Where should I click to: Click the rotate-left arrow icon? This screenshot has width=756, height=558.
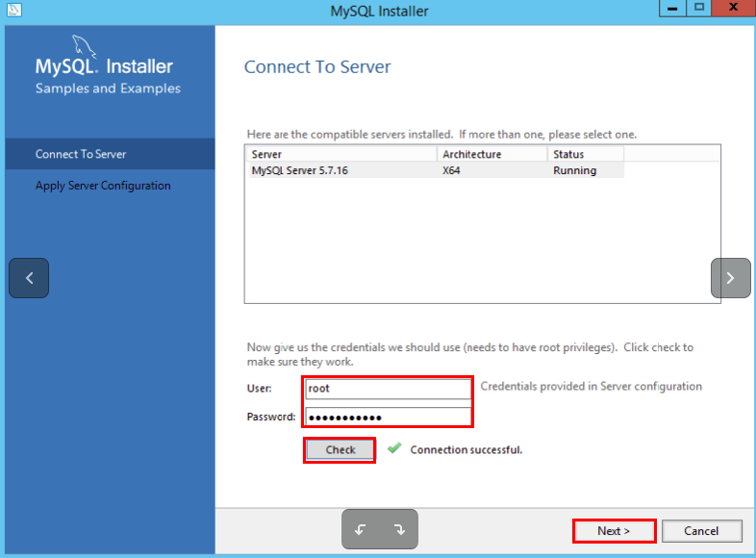pyautogui.click(x=360, y=529)
